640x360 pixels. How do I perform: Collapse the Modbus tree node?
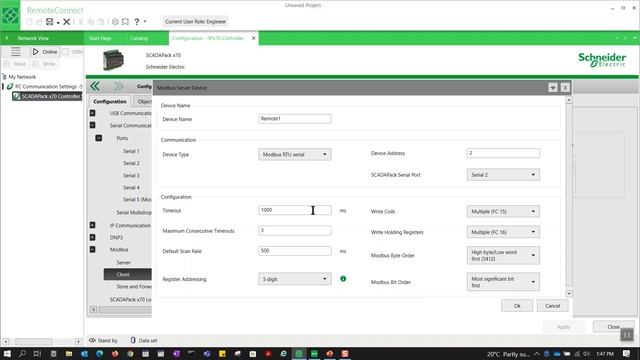click(93, 249)
